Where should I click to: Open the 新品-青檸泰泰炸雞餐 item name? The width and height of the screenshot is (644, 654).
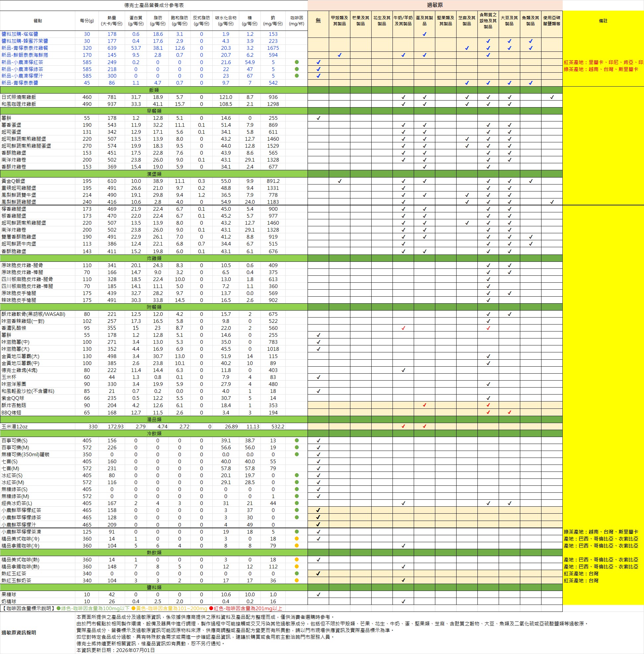[25, 48]
